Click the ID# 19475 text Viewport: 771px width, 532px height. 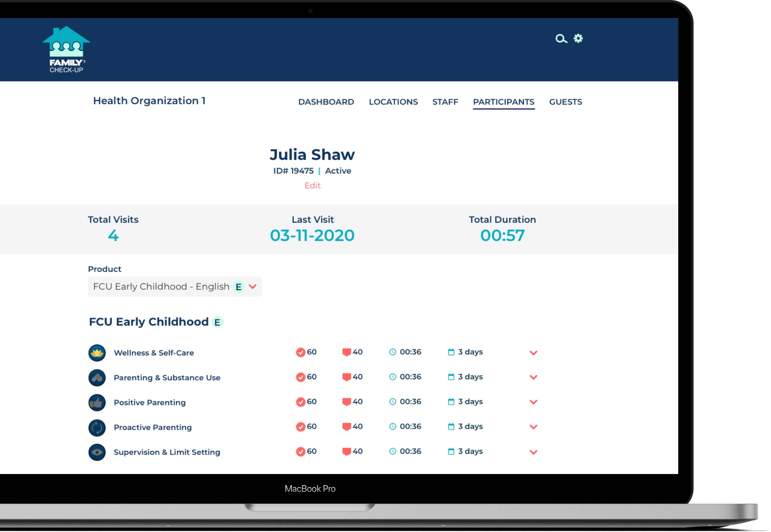294,171
